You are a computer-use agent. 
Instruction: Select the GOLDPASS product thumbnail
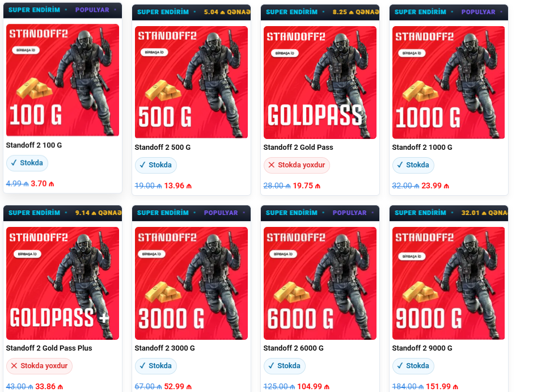[320, 82]
